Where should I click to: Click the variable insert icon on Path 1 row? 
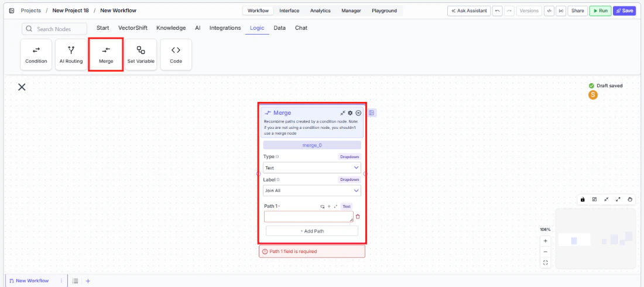pyautogui.click(x=323, y=206)
